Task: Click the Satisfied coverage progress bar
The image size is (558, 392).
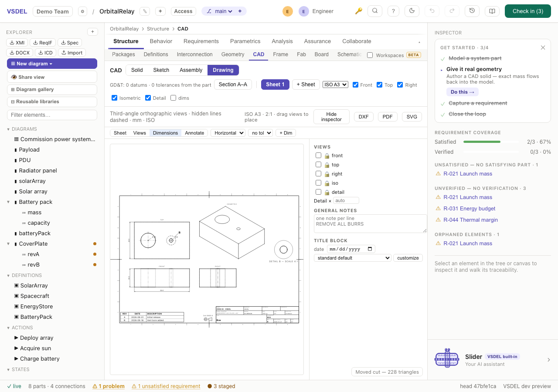Action: 491,142
